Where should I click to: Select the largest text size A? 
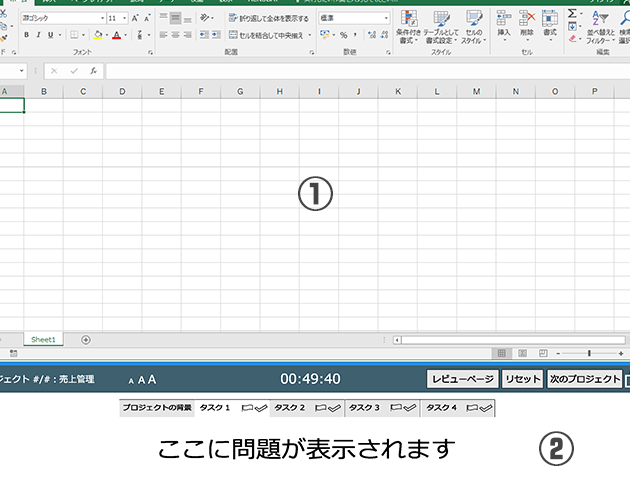(x=151, y=379)
